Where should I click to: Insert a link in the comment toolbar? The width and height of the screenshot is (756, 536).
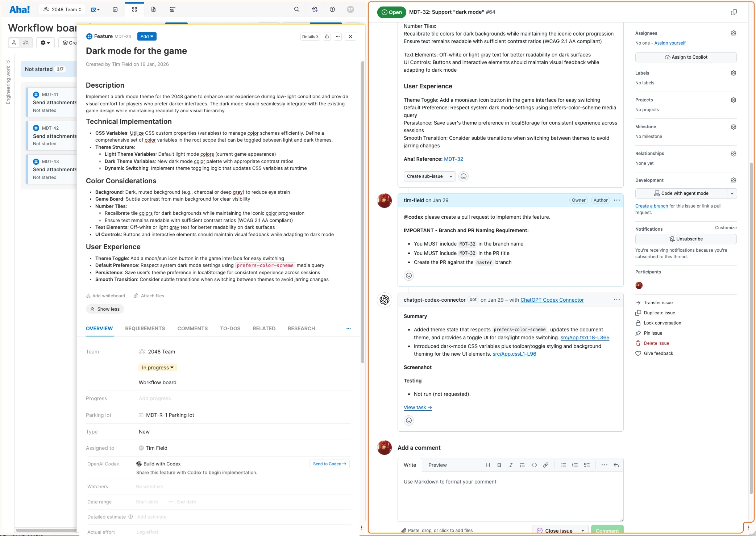tap(546, 465)
